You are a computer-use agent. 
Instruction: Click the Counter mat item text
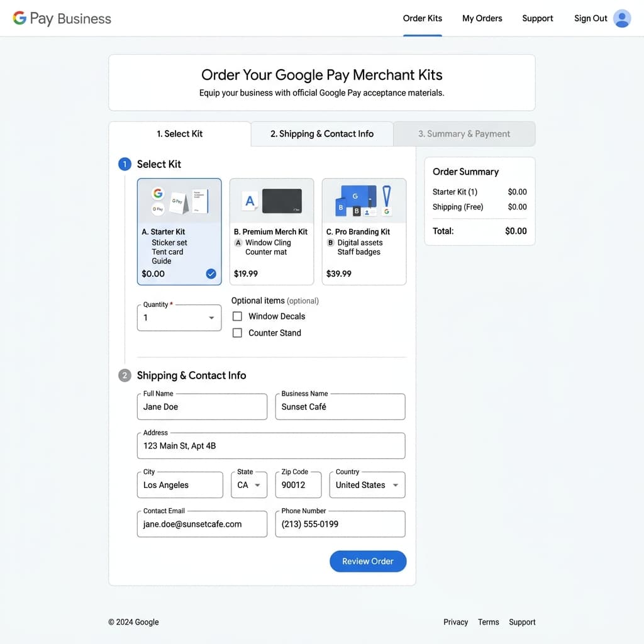pyautogui.click(x=266, y=252)
